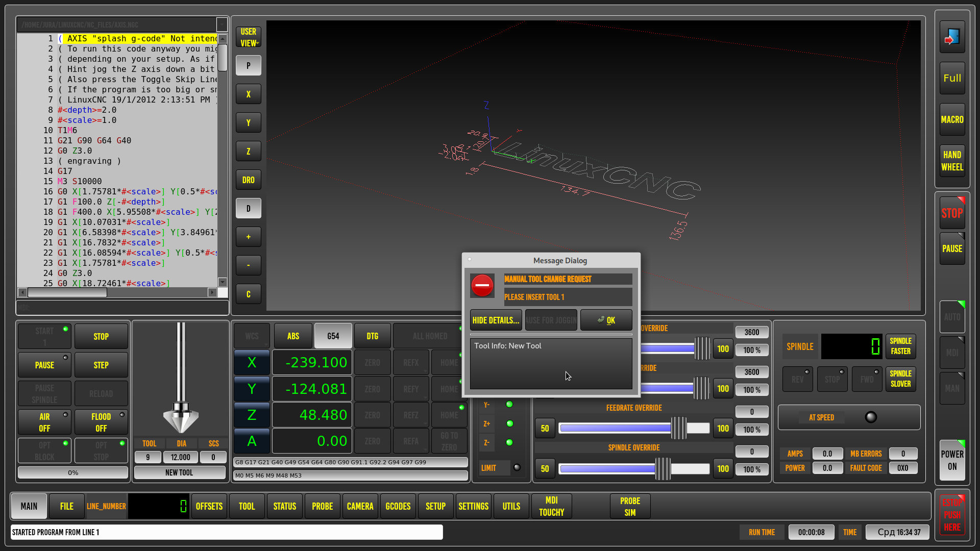The width and height of the screenshot is (980, 551).
Task: Click the OK button with arrow icon
Action: [606, 320]
